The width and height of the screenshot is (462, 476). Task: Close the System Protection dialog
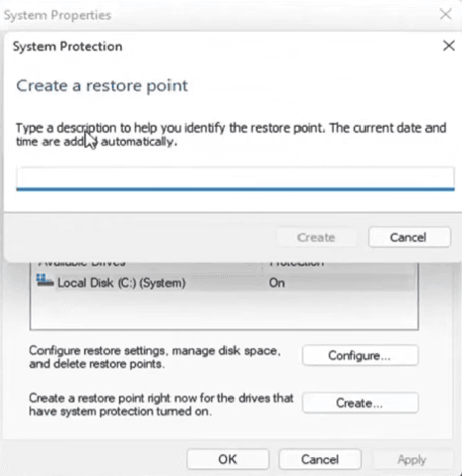[x=449, y=46]
